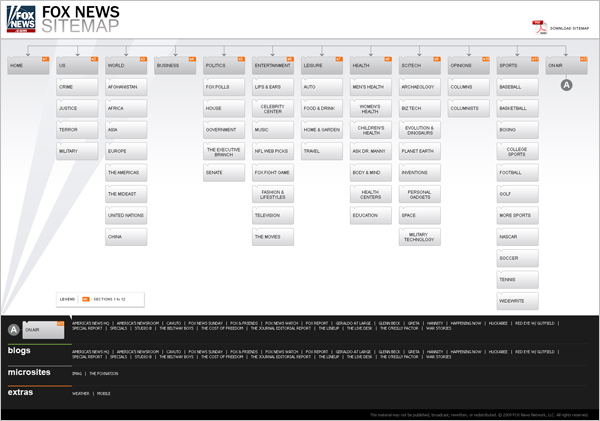Open the ENTERTAINMENT section box
Viewport: 600px width, 421px height.
273,65
